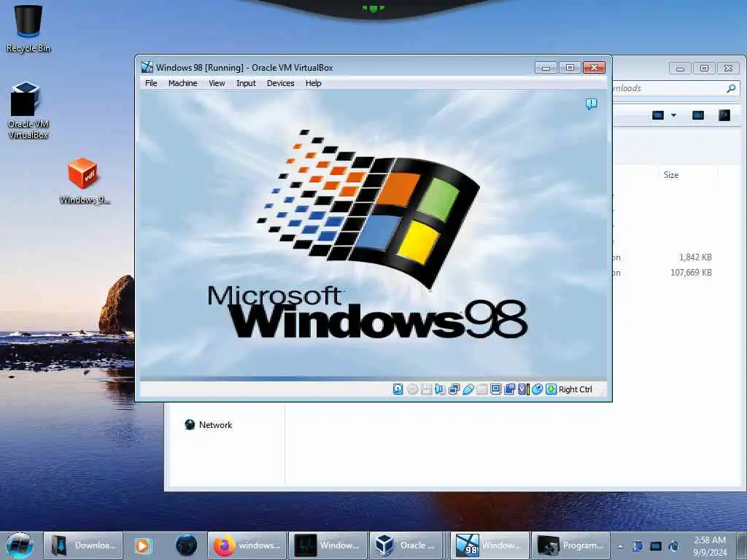Click the recording status icon

509,389
